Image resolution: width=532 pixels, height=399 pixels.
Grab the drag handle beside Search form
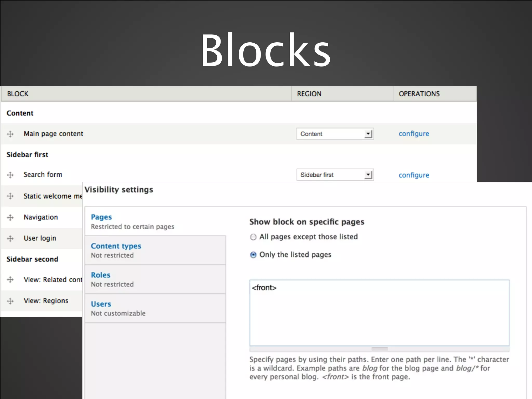[10, 175]
